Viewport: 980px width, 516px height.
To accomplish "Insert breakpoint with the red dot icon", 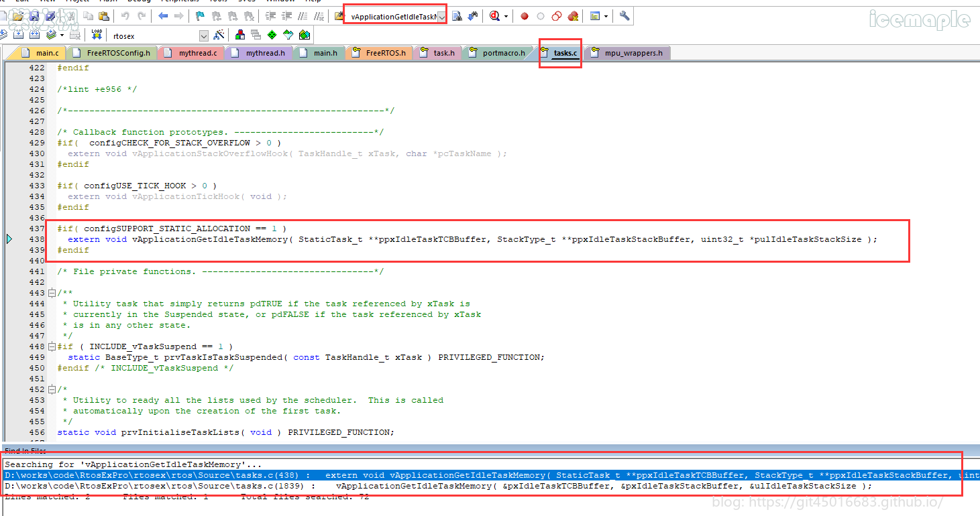I will pyautogui.click(x=525, y=16).
